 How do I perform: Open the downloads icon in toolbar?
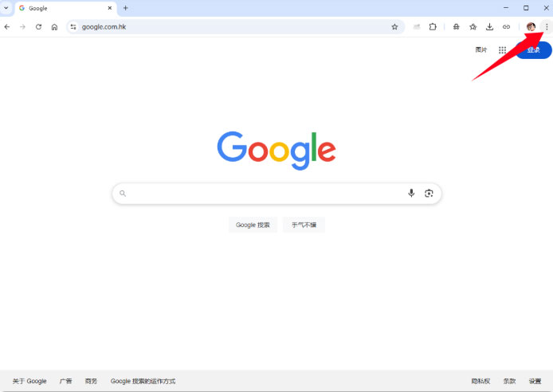pos(489,27)
